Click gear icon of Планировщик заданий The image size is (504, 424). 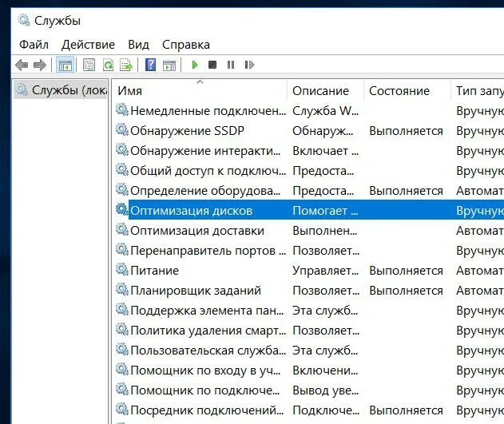122,290
